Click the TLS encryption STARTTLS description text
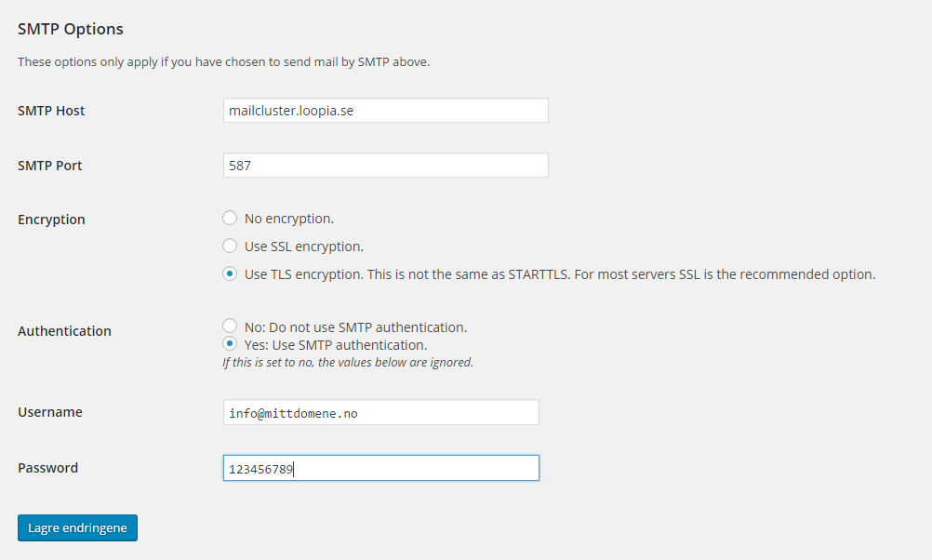Screen dimensions: 932x560 point(560,274)
